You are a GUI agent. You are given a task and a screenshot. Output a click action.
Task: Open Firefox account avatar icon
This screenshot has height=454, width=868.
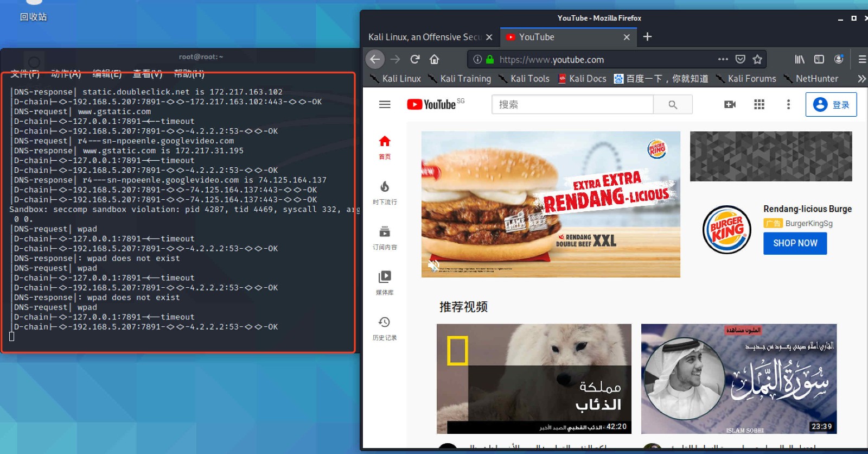(x=839, y=59)
